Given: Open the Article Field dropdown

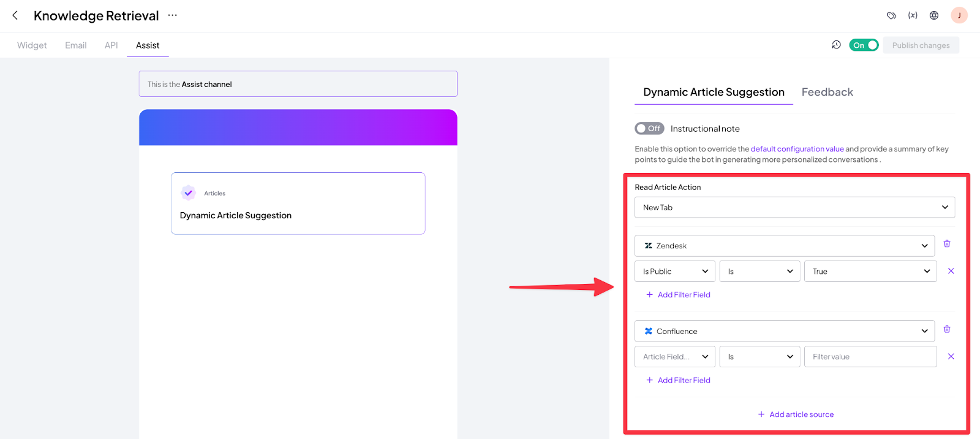Looking at the screenshot, I should pyautogui.click(x=675, y=357).
